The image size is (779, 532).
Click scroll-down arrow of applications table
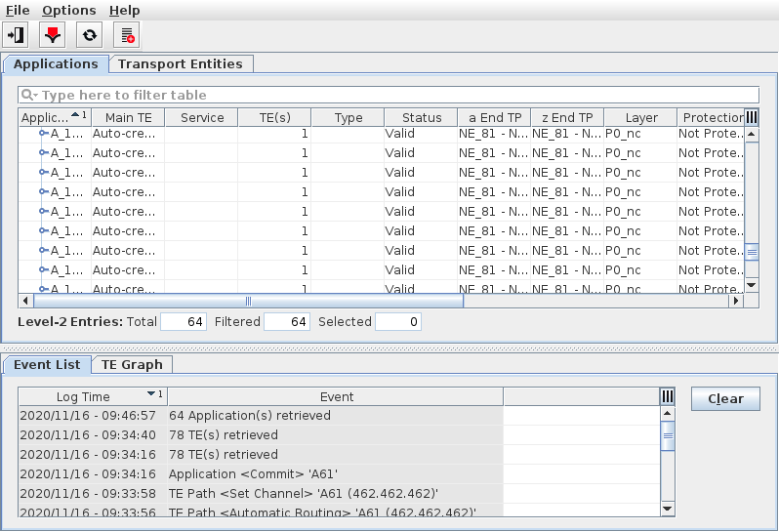pos(752,285)
